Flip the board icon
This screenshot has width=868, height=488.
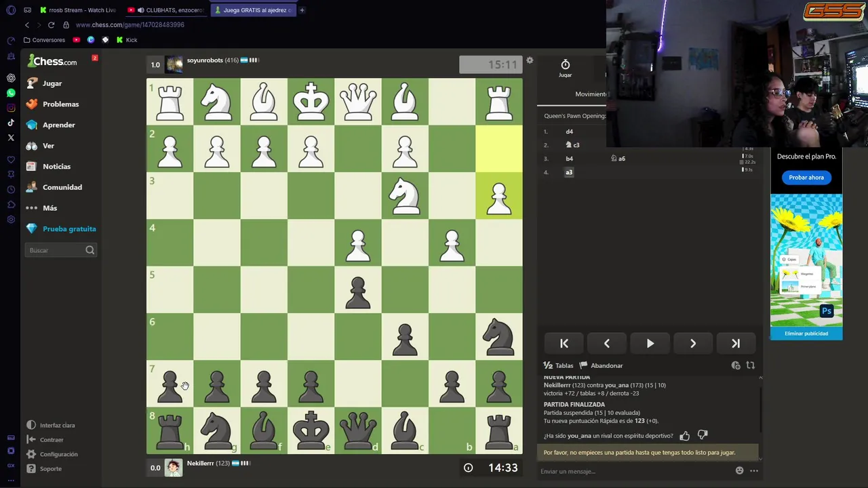751,365
